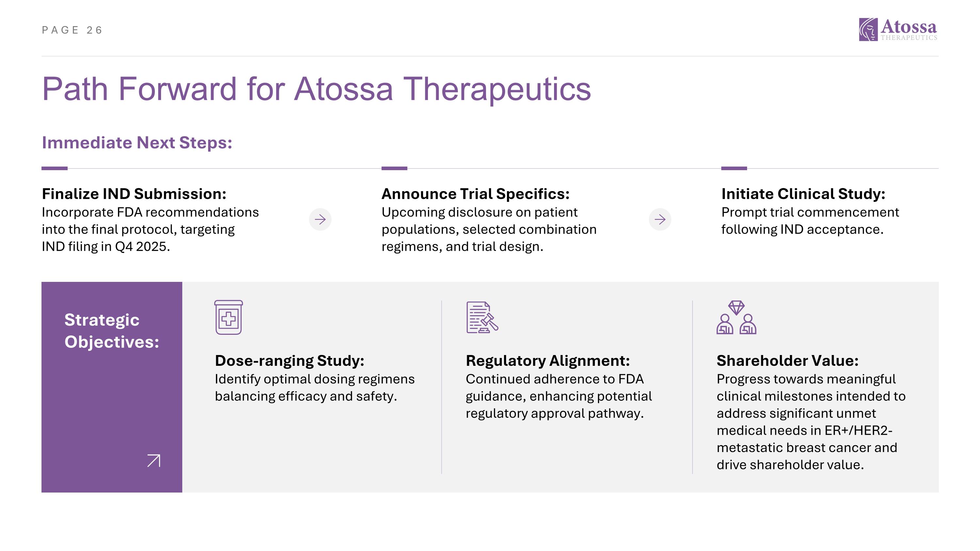Click the arrow after Finalize IND Submission
This screenshot has width=980, height=551.
click(x=320, y=219)
